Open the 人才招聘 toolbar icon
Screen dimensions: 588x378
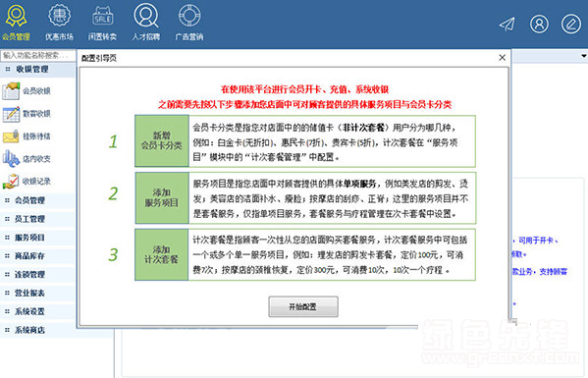pos(146,22)
